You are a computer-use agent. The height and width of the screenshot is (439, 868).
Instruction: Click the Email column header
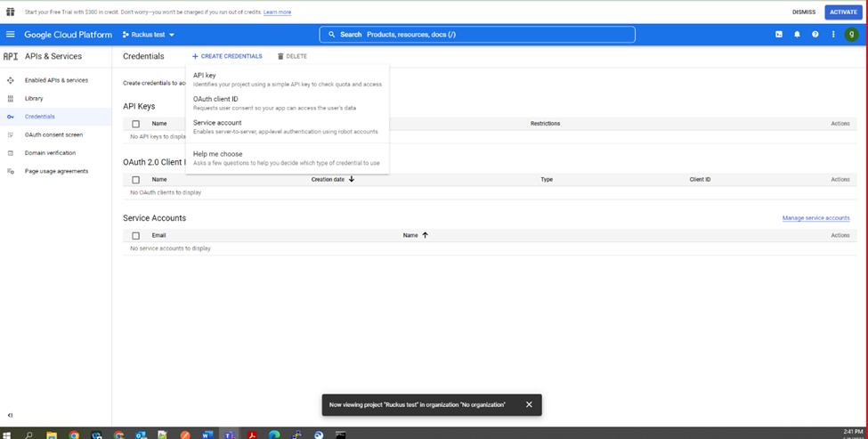click(158, 235)
